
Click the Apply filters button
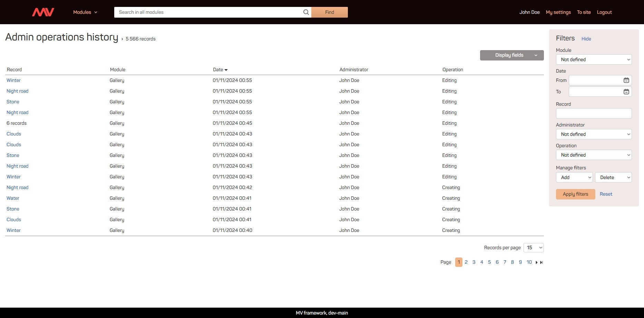point(575,194)
